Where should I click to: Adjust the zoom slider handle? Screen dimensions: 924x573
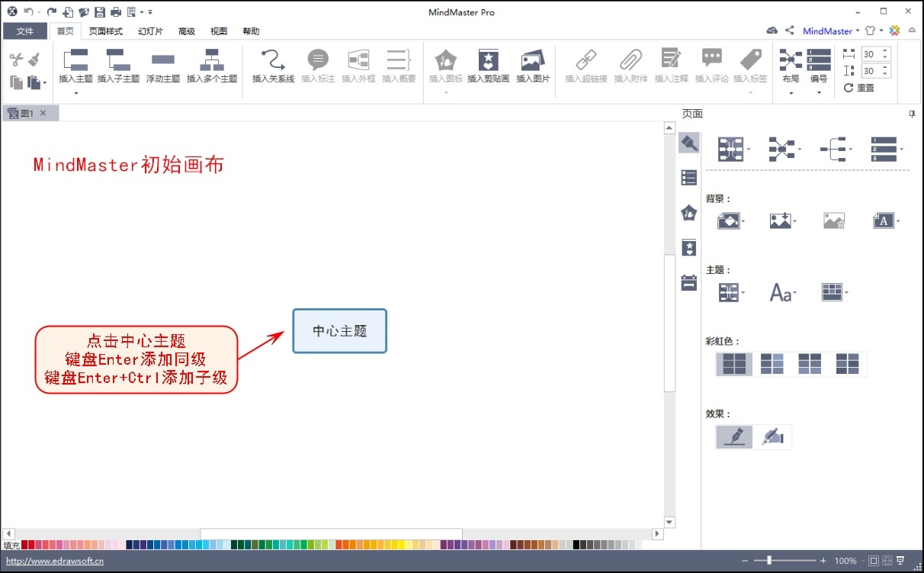769,561
